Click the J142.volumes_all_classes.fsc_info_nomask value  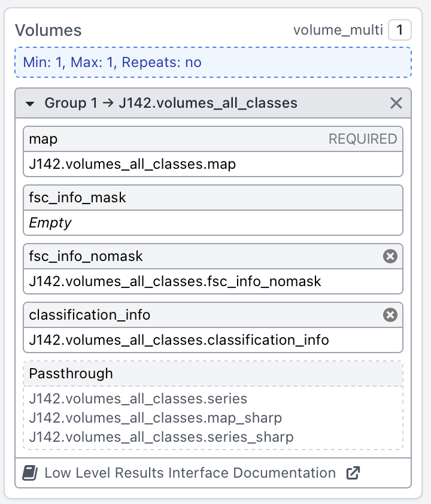(x=175, y=281)
